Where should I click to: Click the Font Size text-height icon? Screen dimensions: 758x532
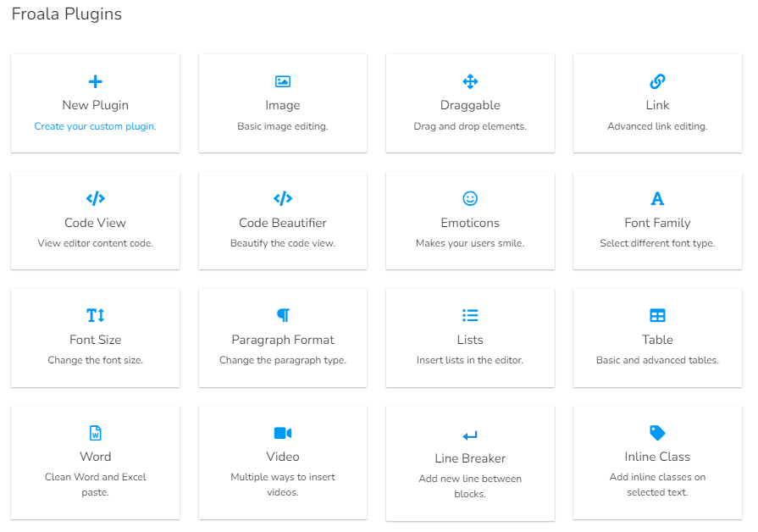(95, 315)
